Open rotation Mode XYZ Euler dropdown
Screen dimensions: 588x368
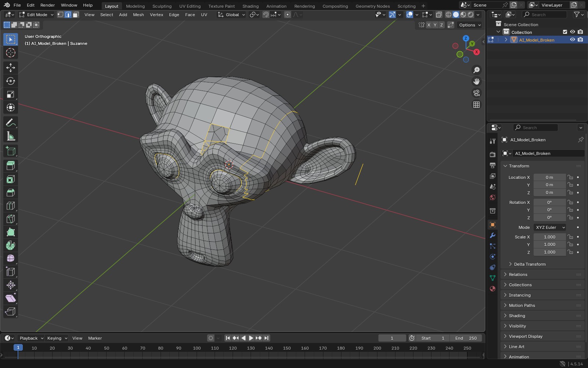550,227
